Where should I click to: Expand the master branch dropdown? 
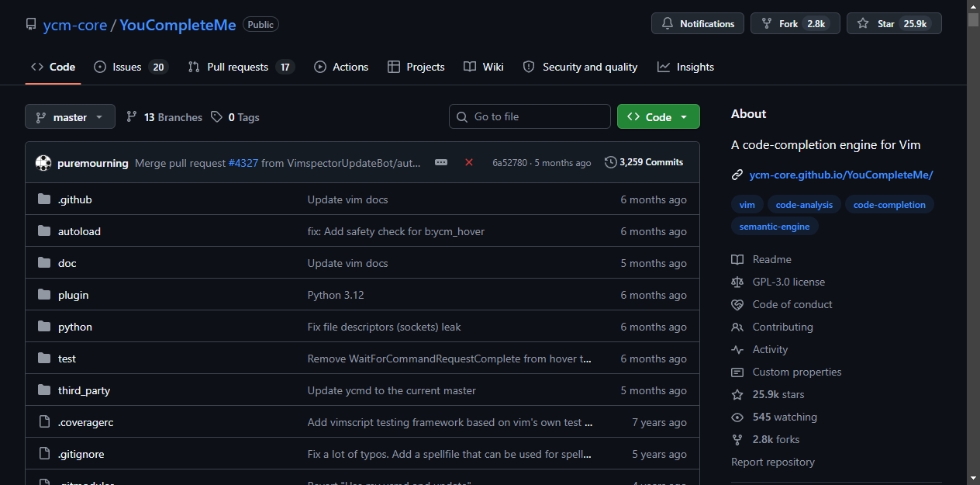click(70, 117)
